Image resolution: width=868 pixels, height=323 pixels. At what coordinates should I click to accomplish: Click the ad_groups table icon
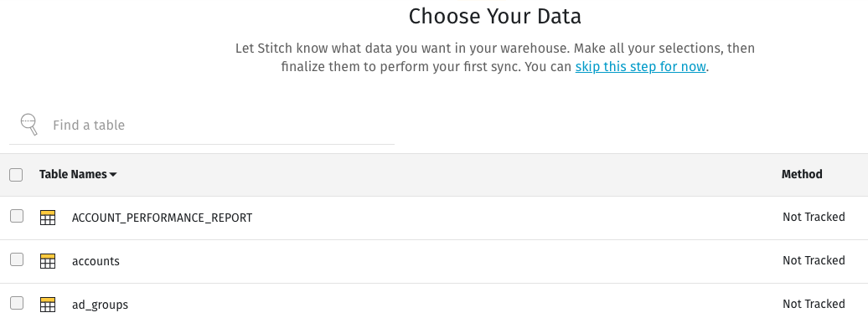[48, 305]
